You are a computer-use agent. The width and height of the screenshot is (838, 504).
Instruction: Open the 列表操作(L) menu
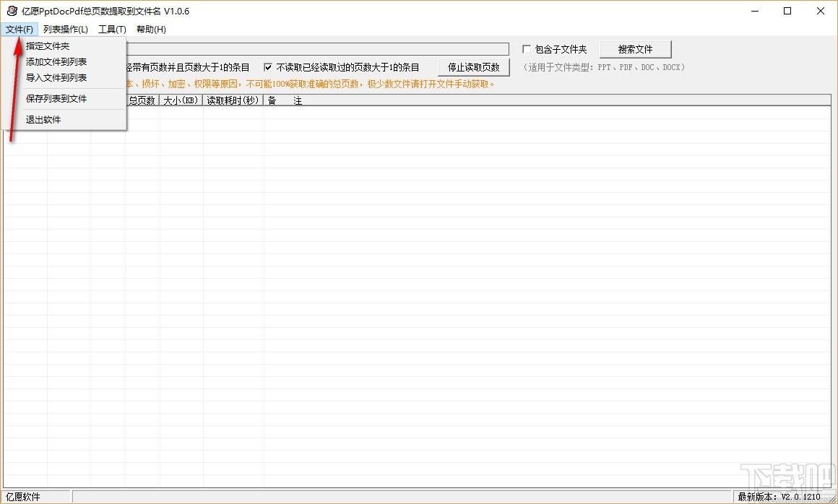coord(65,30)
